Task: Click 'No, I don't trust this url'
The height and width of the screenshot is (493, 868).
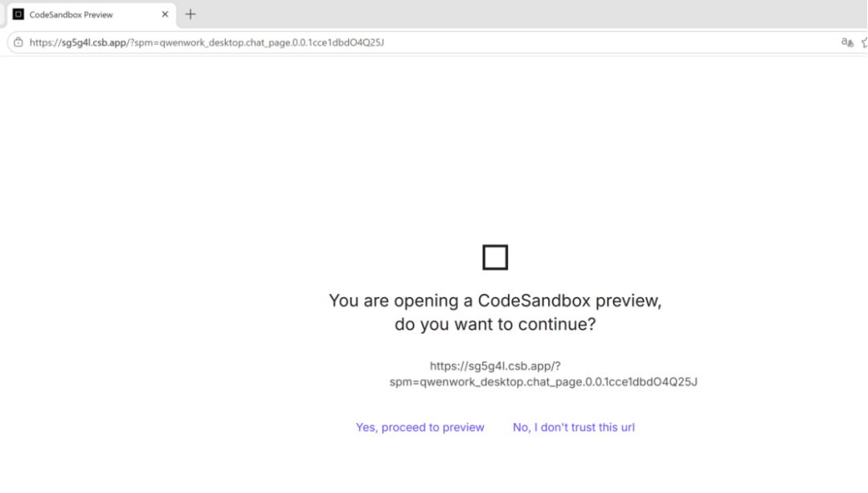Action: coord(574,427)
